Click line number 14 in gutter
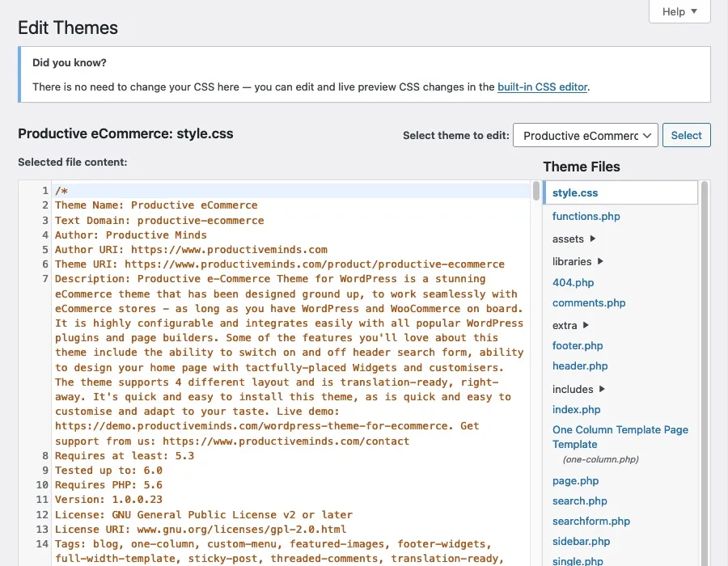 pos(42,543)
